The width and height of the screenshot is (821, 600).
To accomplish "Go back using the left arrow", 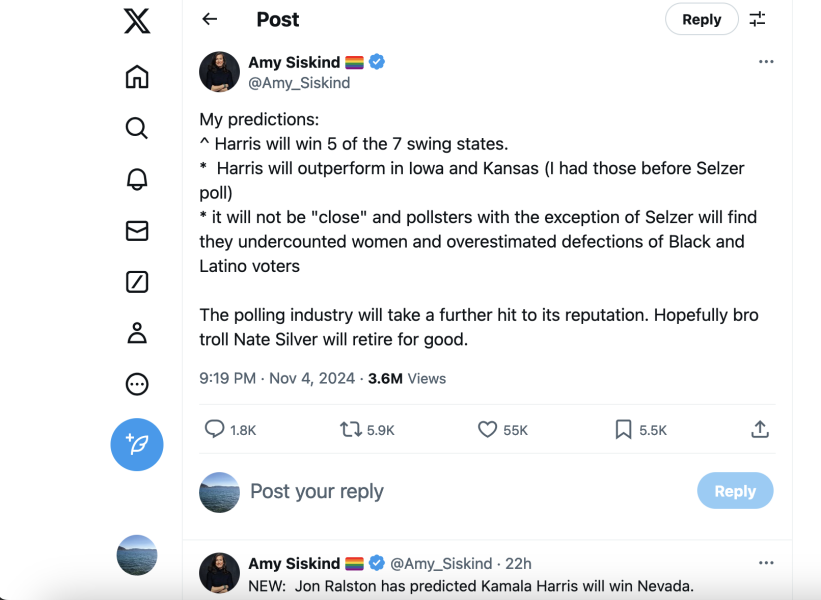I will click(209, 19).
